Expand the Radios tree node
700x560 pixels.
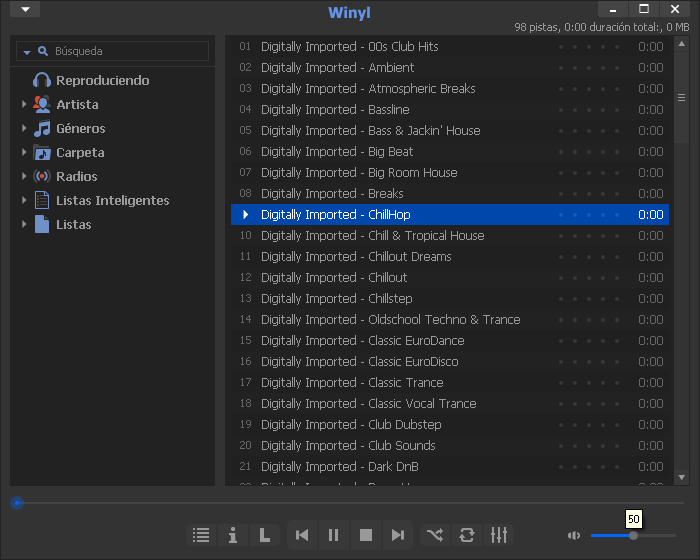tap(24, 176)
